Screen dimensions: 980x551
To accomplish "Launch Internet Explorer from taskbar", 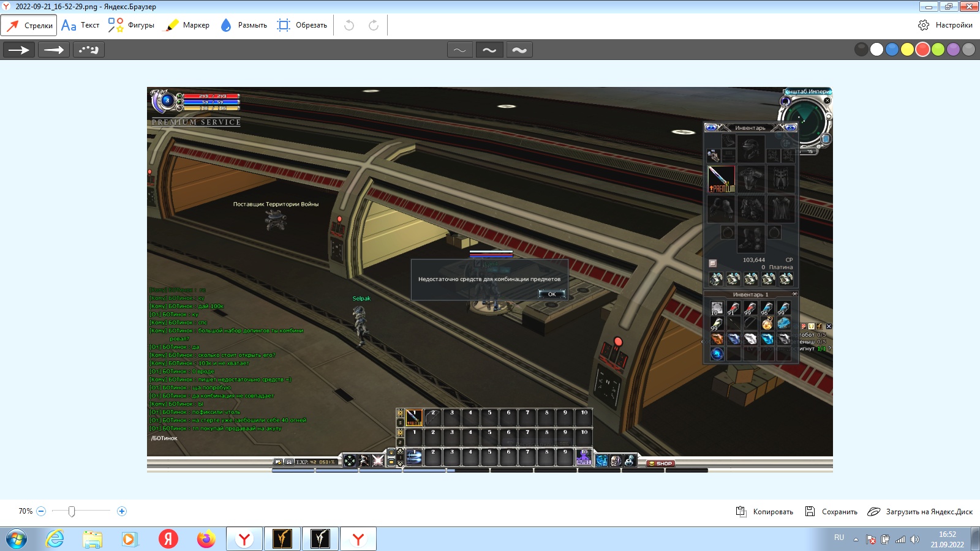I will [x=55, y=539].
